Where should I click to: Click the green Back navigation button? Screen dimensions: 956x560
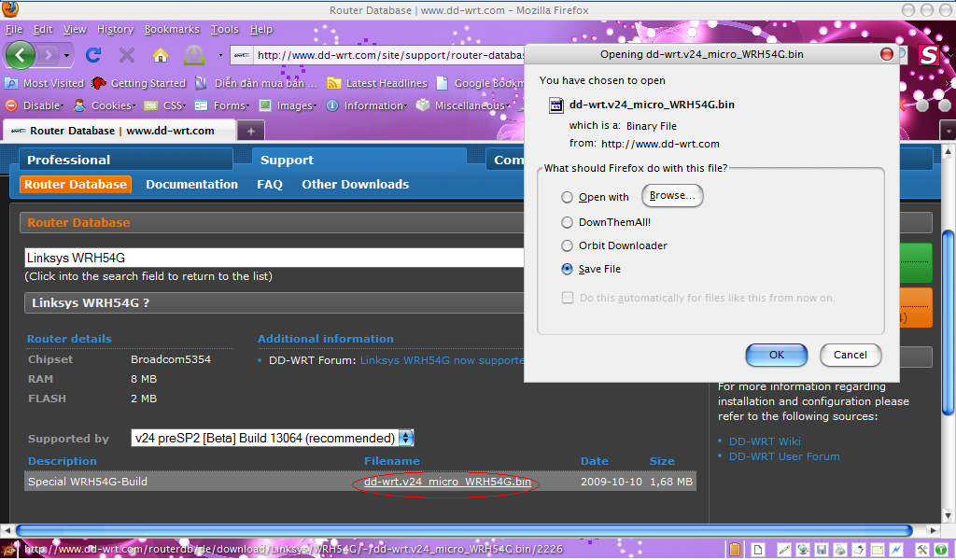pyautogui.click(x=21, y=55)
